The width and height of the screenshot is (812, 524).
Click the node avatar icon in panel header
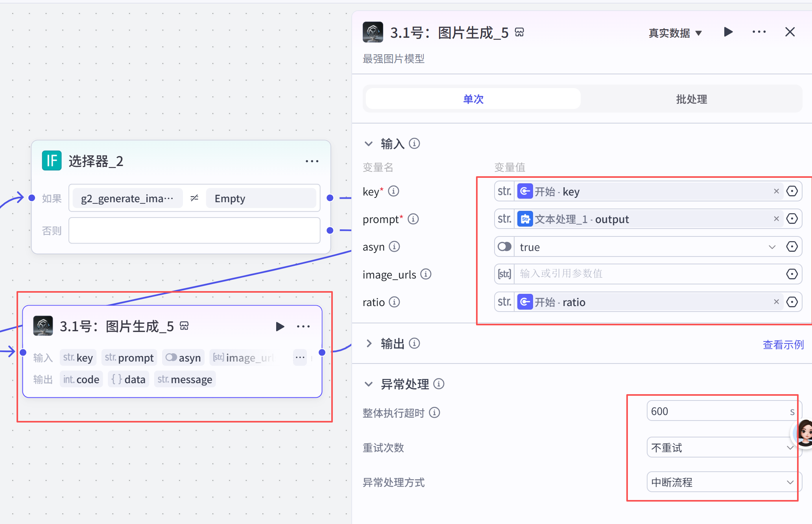(373, 32)
